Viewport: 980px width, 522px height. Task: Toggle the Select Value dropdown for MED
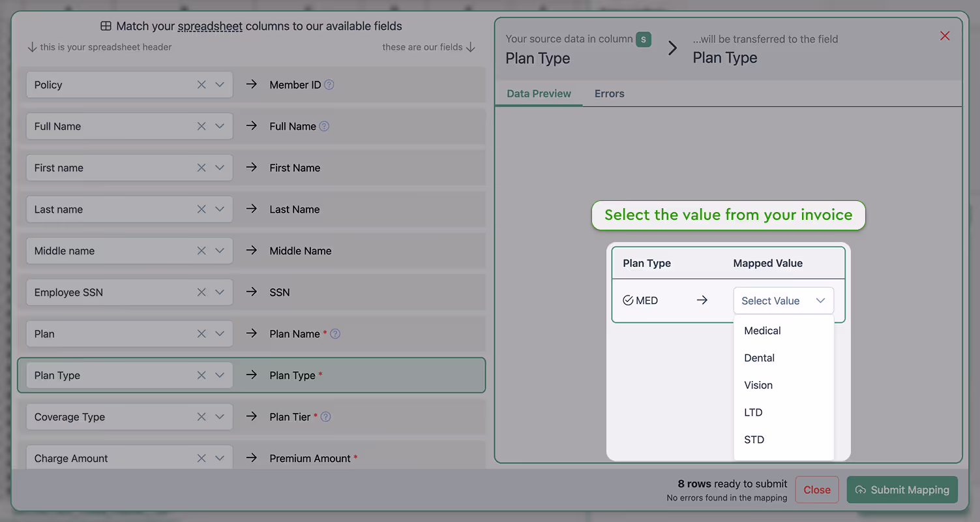click(x=784, y=301)
